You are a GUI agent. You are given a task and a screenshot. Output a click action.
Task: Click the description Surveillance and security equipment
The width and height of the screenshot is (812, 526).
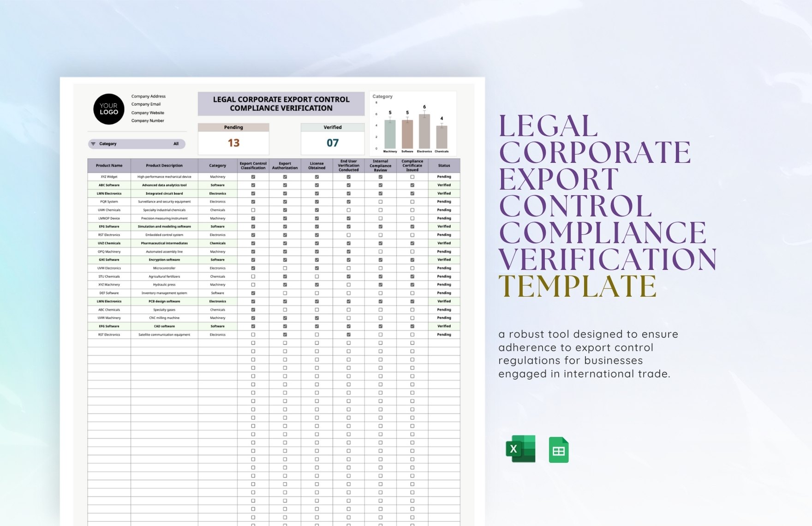click(x=164, y=202)
